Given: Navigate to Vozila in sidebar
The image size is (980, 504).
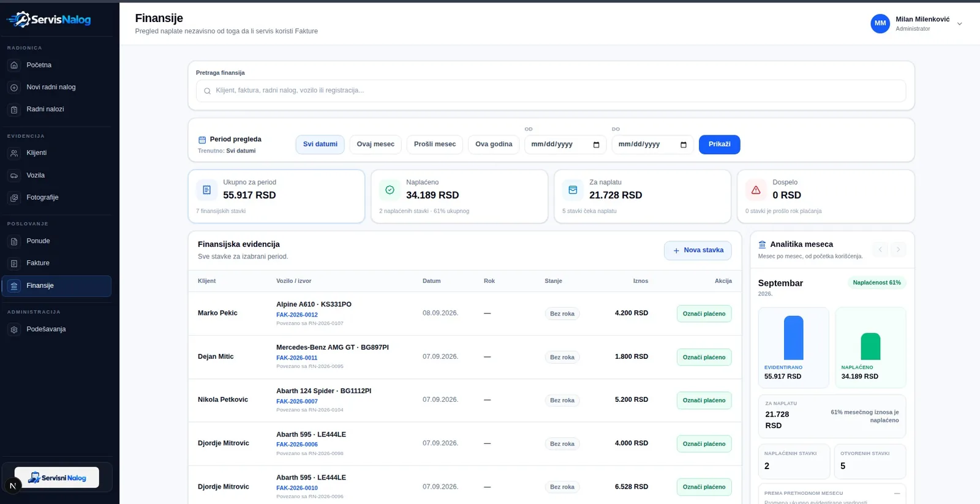Looking at the screenshot, I should [57, 176].
